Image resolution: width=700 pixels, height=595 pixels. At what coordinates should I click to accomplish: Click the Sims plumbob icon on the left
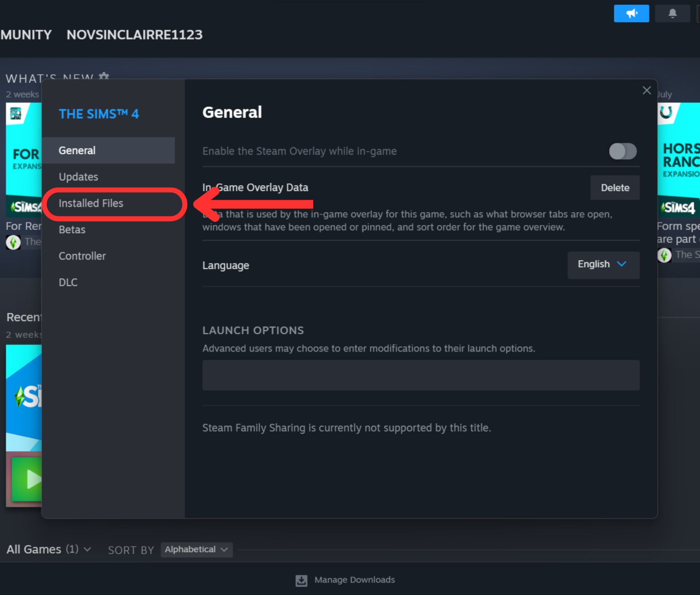point(13,242)
